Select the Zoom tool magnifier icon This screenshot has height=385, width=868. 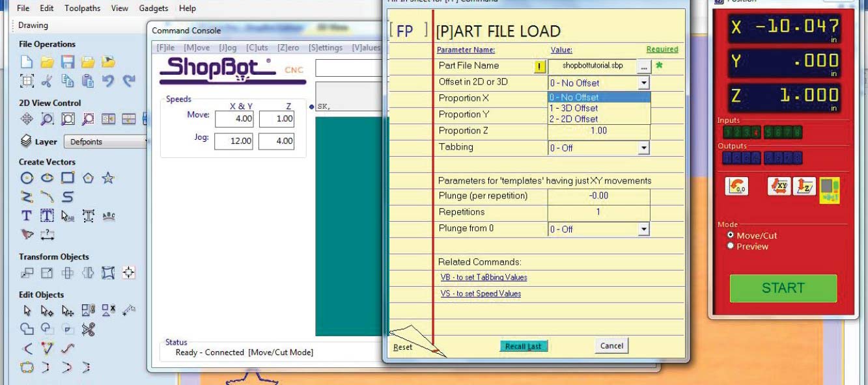point(47,119)
